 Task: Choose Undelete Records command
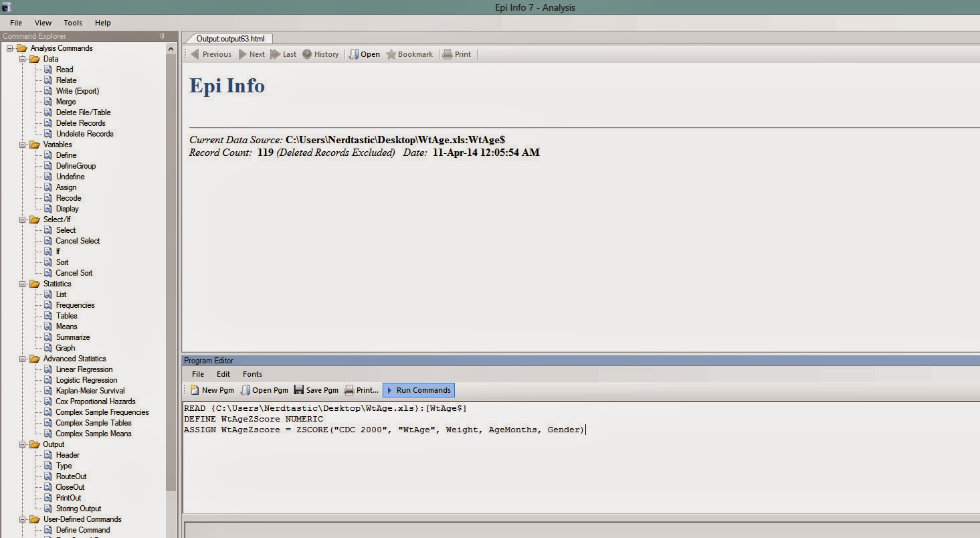[85, 134]
